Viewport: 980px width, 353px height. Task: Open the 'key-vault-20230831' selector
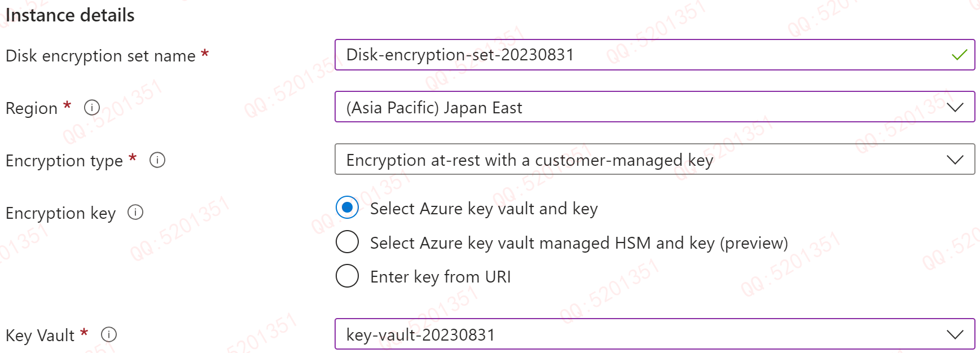point(621,334)
